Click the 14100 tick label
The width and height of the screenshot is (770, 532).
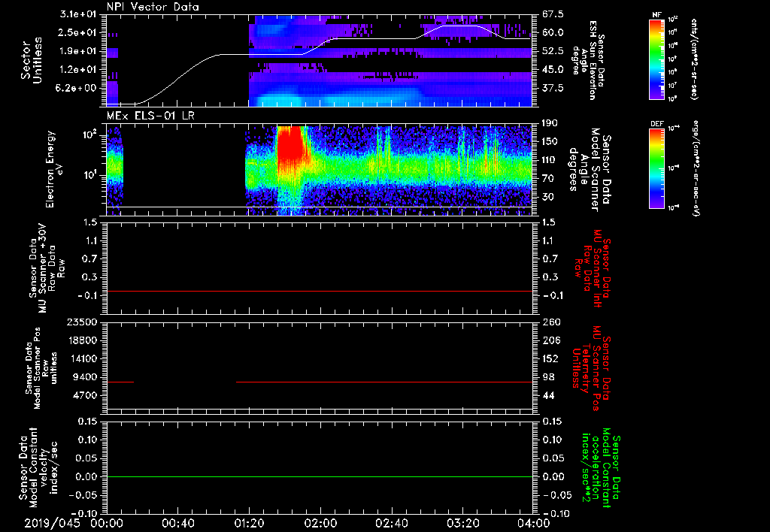tap(83, 358)
